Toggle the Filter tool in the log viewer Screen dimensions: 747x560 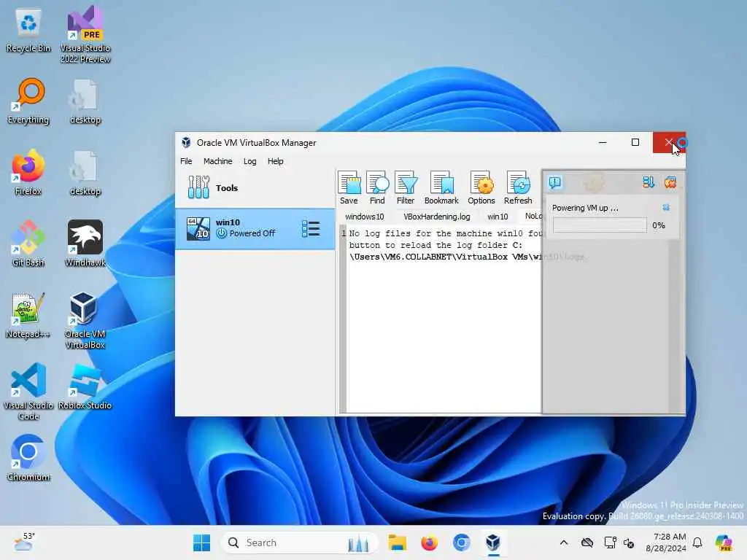click(x=406, y=188)
